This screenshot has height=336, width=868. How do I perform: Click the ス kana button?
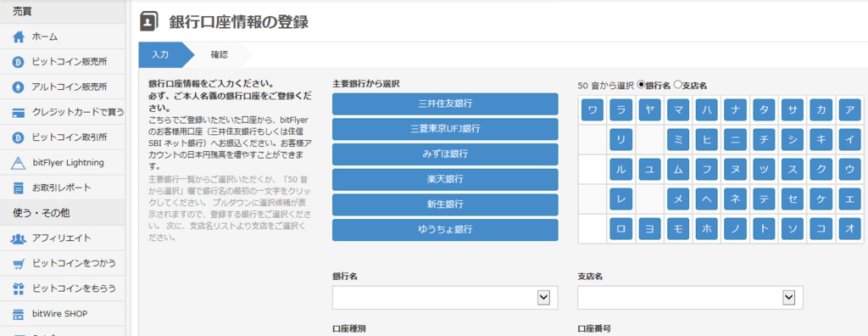click(793, 169)
